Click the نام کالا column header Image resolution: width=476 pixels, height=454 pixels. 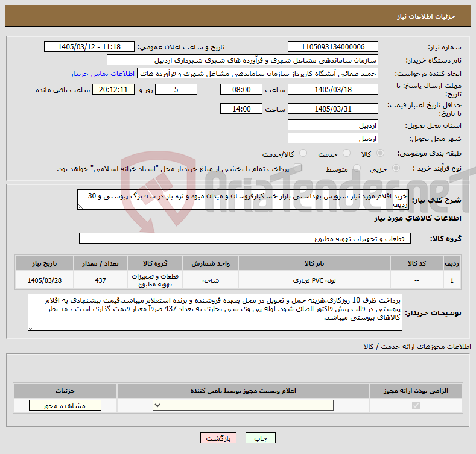point(314,263)
